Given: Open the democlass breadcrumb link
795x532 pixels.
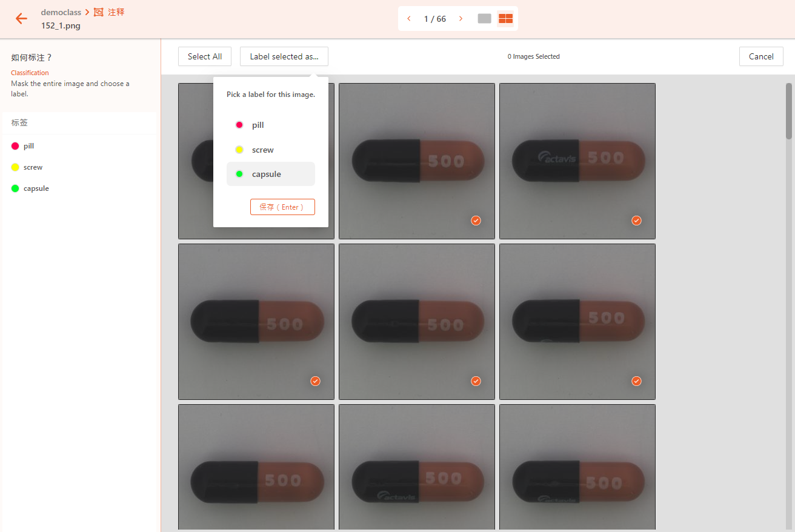Looking at the screenshot, I should [61, 12].
